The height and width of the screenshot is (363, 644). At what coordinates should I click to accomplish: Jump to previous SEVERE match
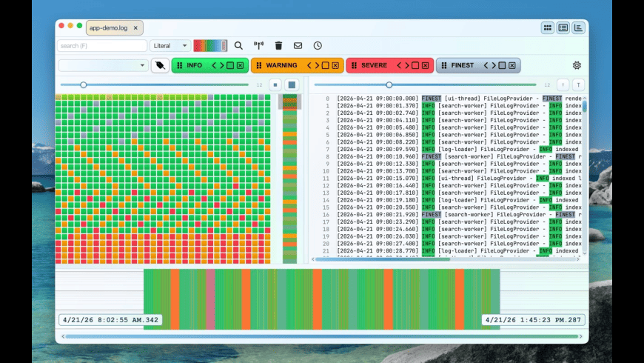pyautogui.click(x=398, y=65)
